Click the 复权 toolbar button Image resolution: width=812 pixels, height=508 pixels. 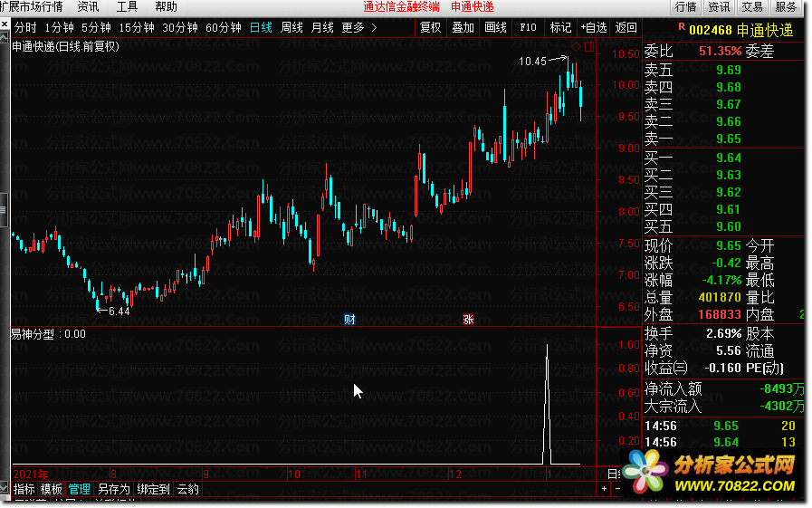tap(430, 27)
